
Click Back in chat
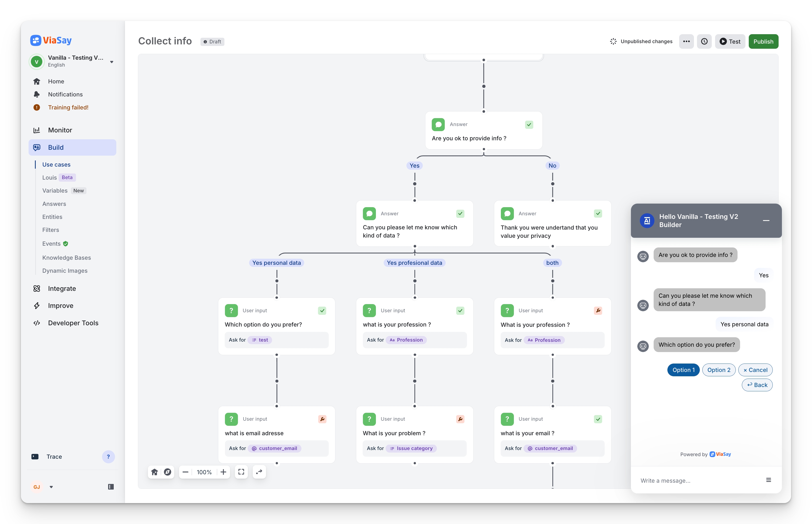(x=757, y=385)
